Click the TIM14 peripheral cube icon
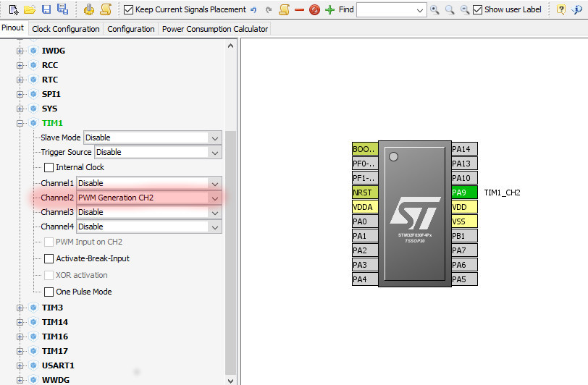The image size is (588, 385). [x=33, y=322]
